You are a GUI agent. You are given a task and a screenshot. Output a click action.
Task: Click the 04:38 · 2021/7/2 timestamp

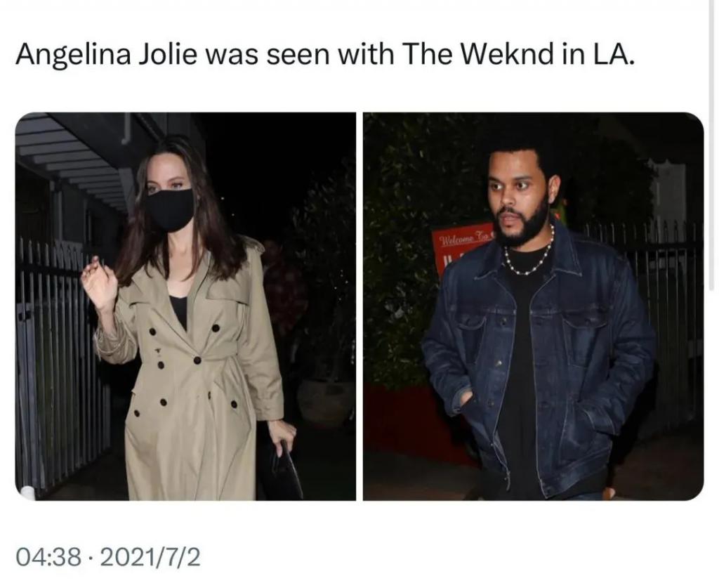108,557
